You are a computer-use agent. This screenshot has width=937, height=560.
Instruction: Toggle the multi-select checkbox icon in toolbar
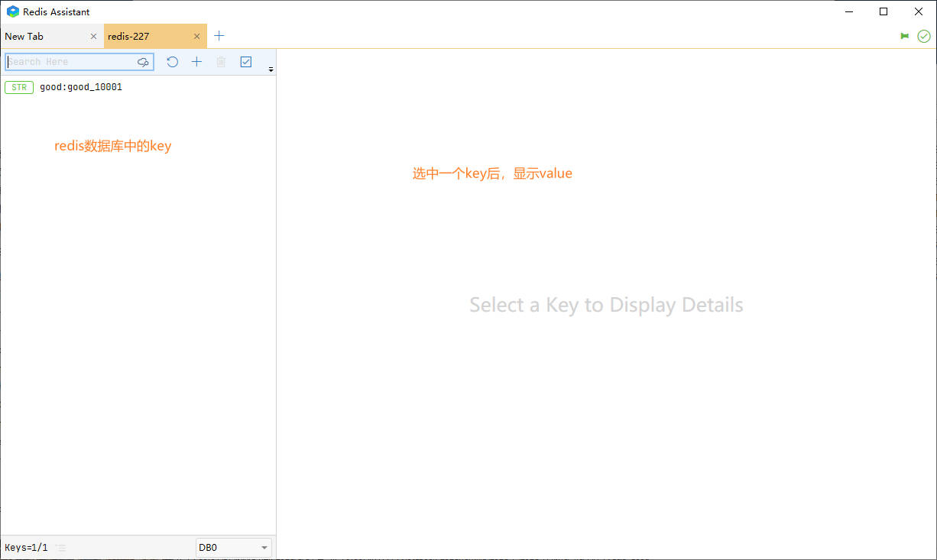coord(246,62)
